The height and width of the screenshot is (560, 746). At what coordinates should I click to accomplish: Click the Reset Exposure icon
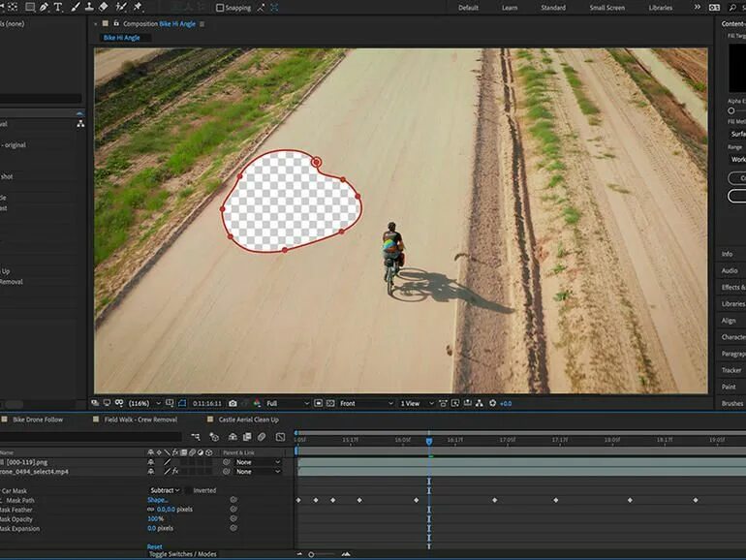tap(492, 403)
